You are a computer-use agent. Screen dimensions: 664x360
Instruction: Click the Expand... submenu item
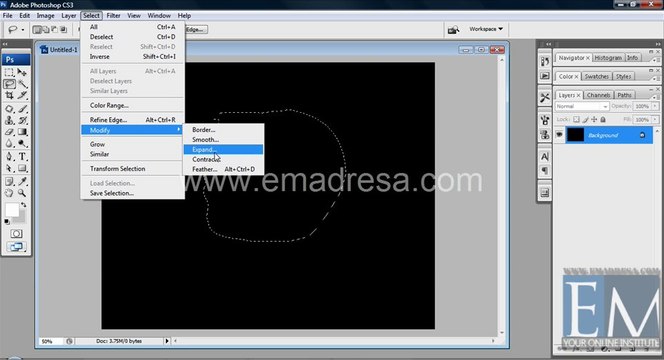coord(223,150)
